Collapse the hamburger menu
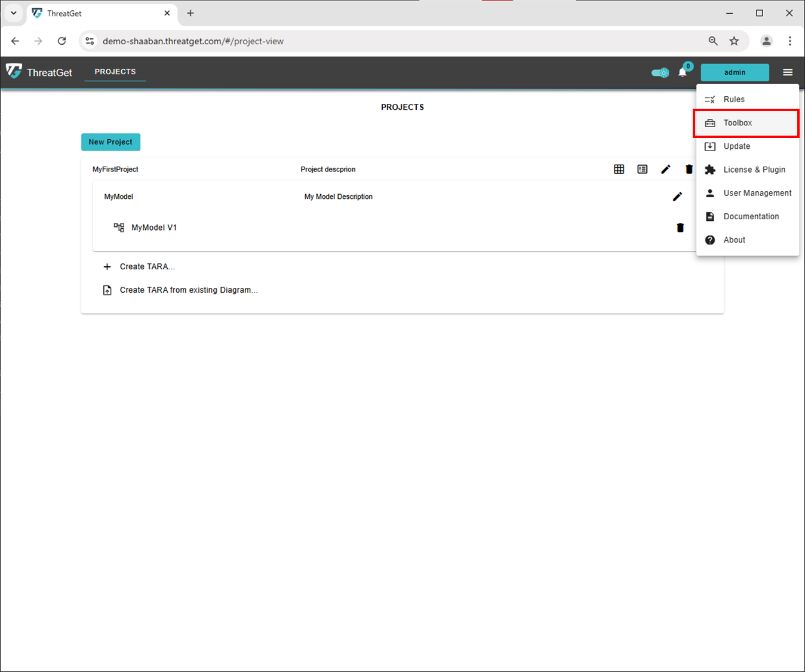The image size is (805, 672). point(788,72)
